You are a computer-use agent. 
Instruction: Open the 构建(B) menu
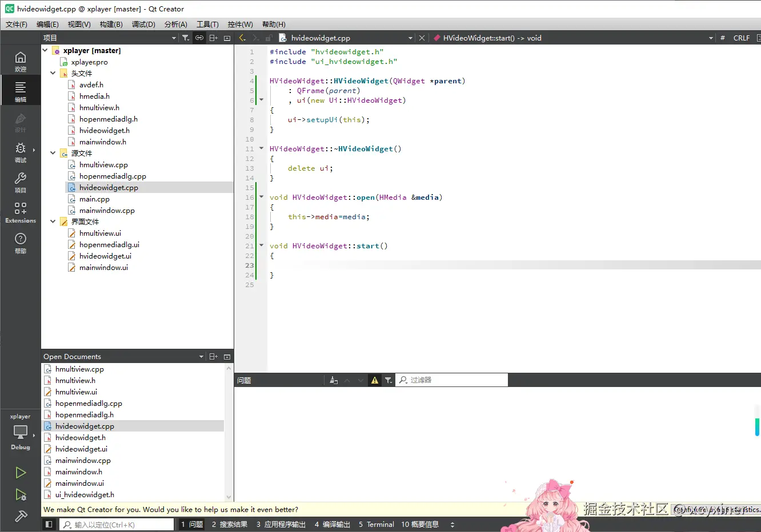[111, 24]
